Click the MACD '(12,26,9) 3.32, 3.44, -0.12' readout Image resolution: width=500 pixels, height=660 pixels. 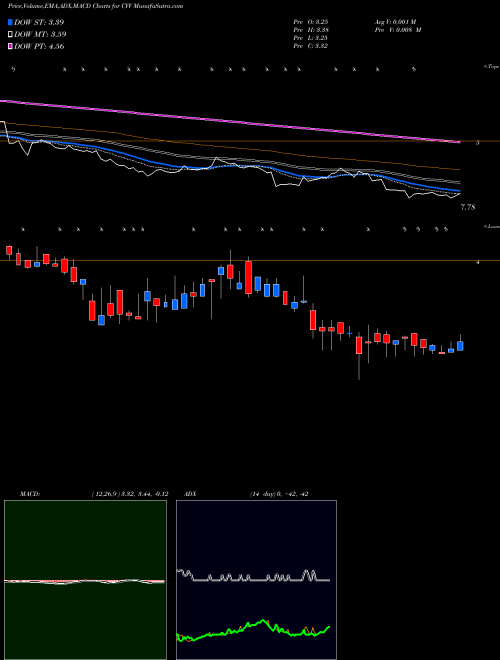point(130,494)
